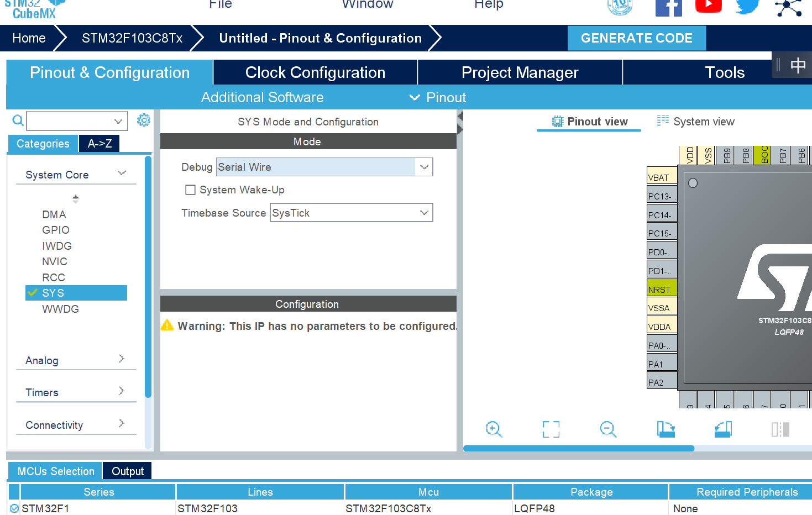Switch to Pinout view

[590, 122]
